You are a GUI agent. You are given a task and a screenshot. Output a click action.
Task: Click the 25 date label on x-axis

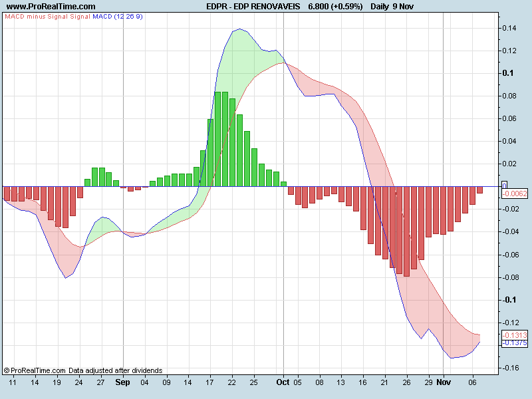pos(253,383)
